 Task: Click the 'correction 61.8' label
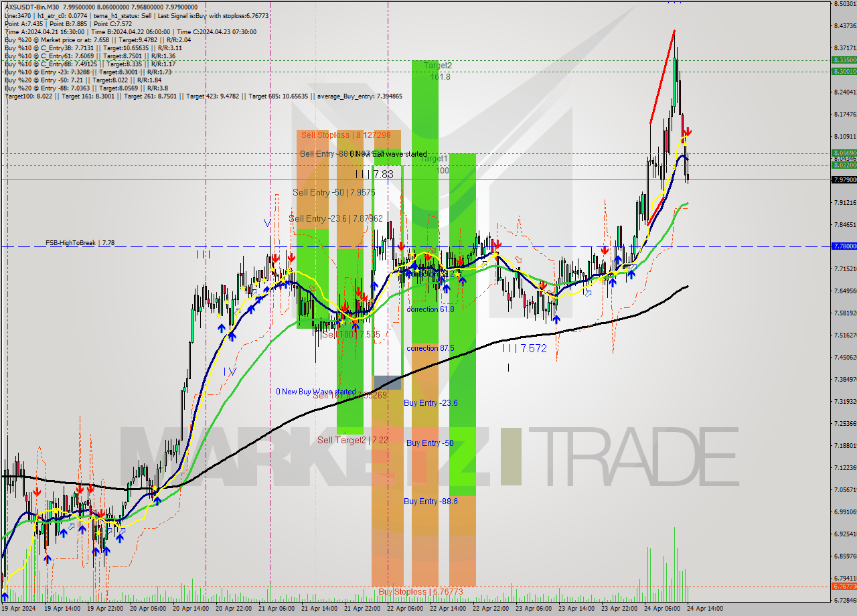pos(431,309)
